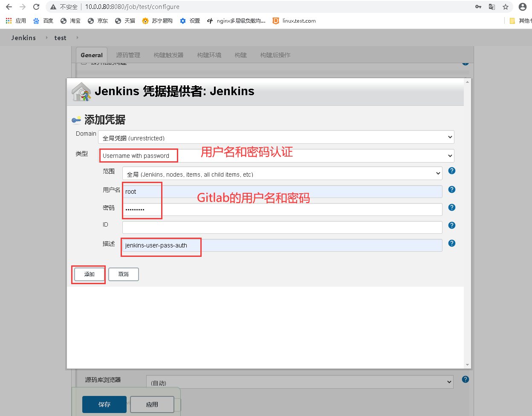Show help for the 范围 field
Screen dimensions: 532x416
point(452,171)
